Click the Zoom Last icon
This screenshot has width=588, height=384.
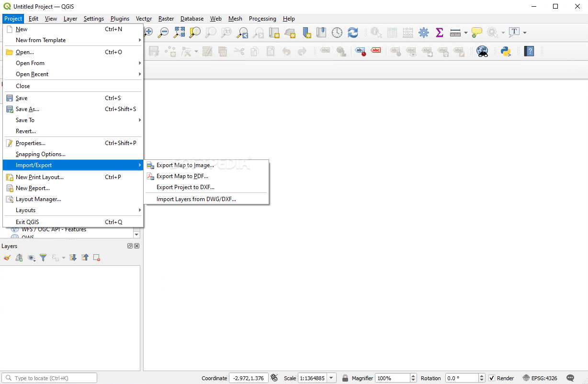pos(242,33)
